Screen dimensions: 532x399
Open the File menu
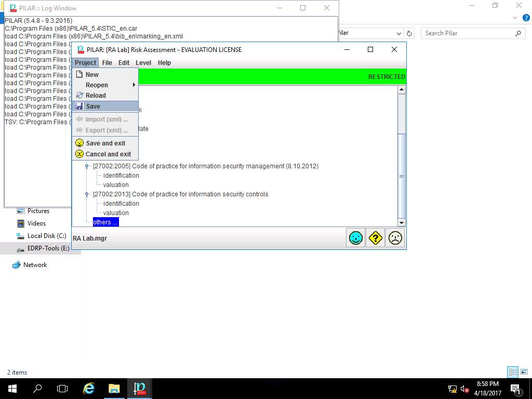click(x=107, y=63)
